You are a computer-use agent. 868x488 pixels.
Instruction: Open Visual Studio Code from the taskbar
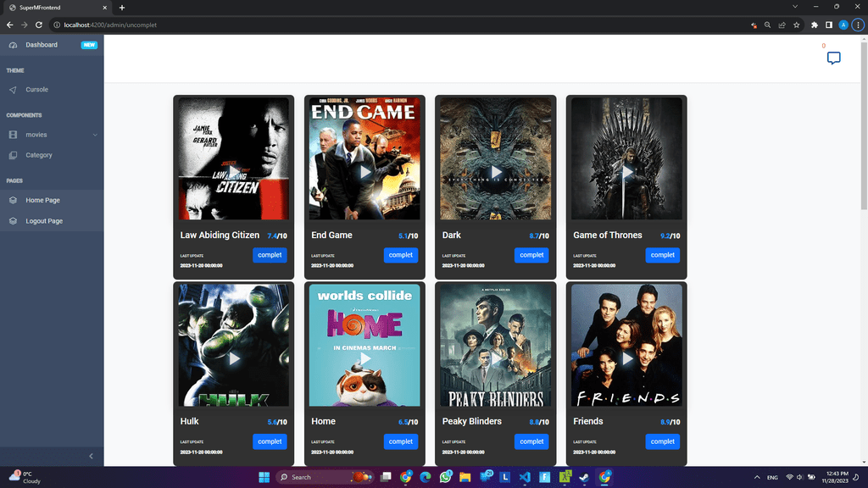(524, 477)
